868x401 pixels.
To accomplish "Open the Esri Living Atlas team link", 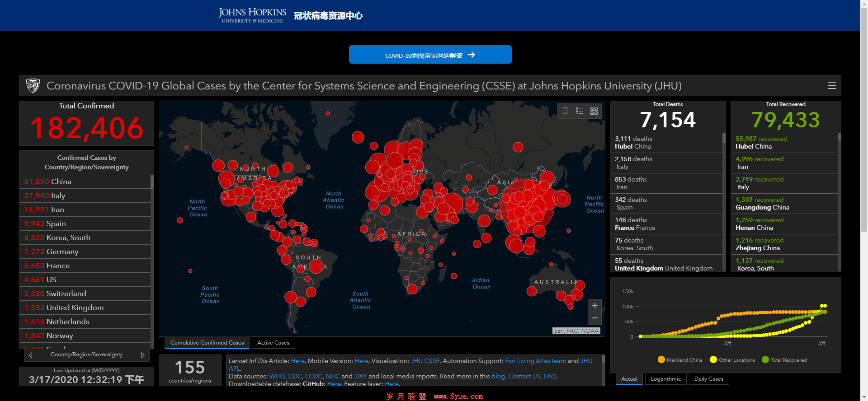I will 535,361.
